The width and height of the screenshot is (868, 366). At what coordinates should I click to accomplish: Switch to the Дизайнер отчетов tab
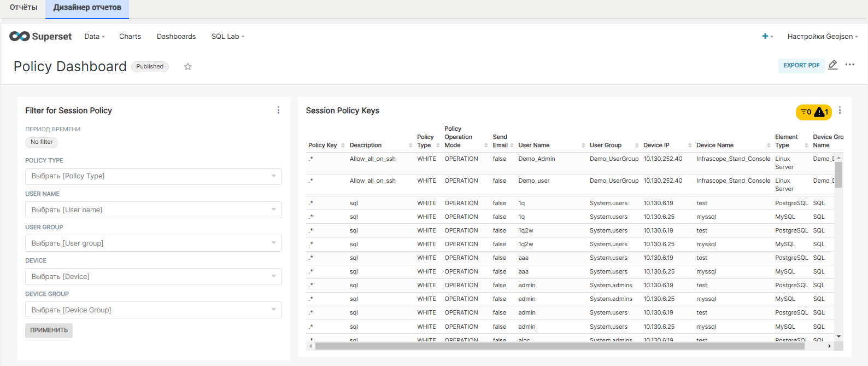click(87, 8)
